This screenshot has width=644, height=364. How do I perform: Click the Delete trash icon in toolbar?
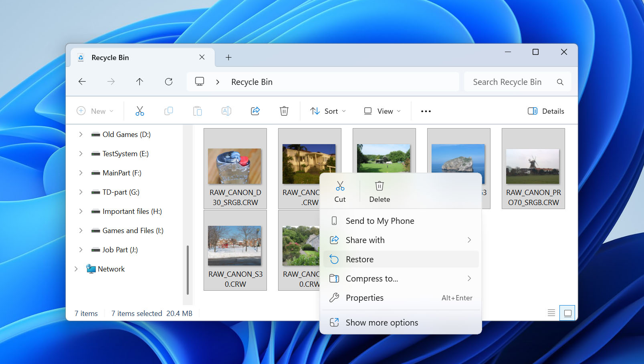click(x=284, y=111)
